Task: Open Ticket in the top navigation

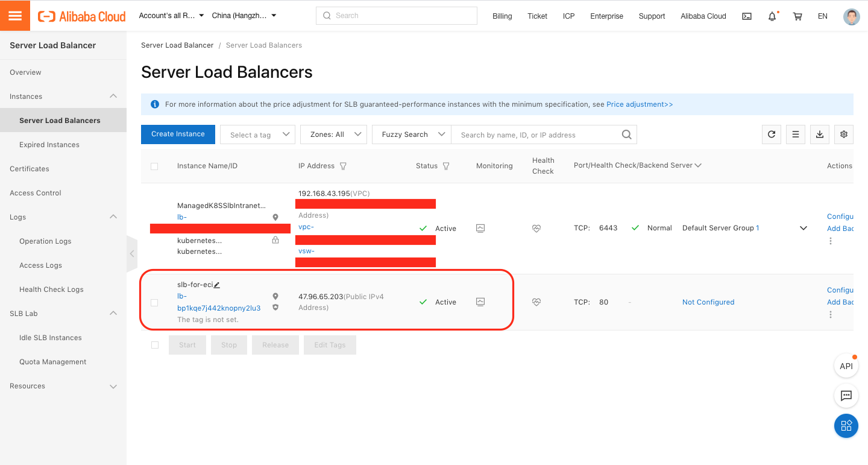Action: point(537,16)
